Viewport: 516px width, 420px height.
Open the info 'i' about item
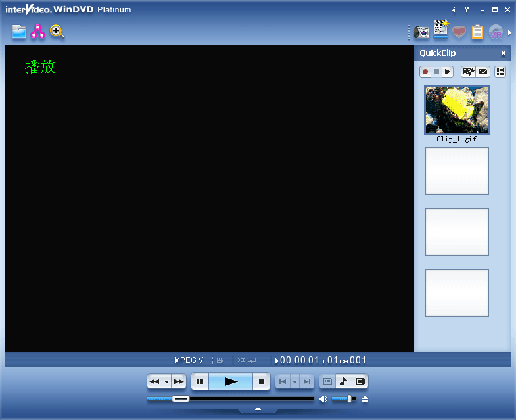point(454,10)
